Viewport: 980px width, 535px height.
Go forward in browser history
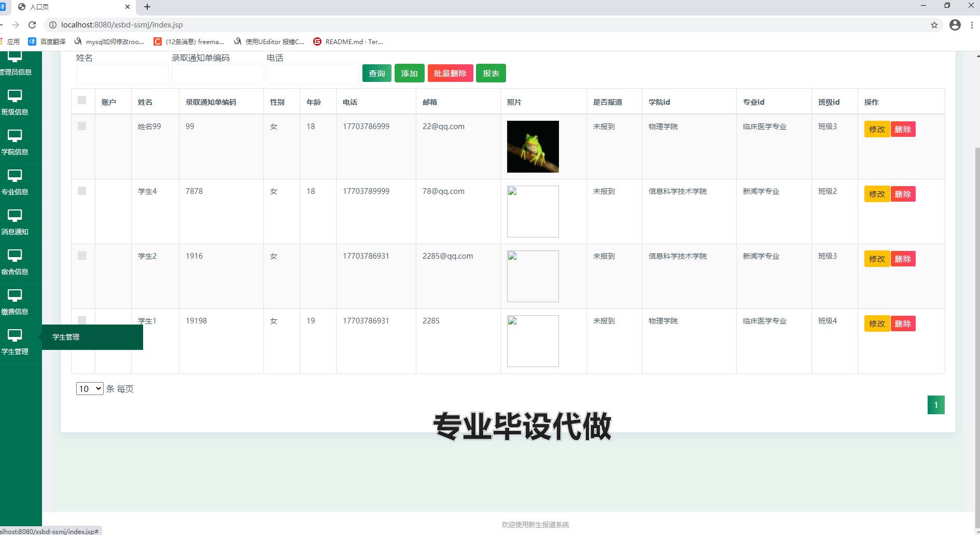click(x=16, y=25)
